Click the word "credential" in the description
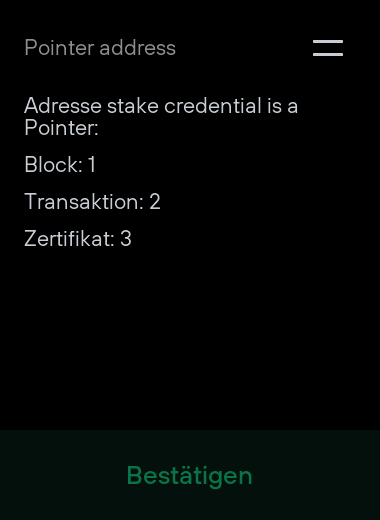 (x=213, y=106)
